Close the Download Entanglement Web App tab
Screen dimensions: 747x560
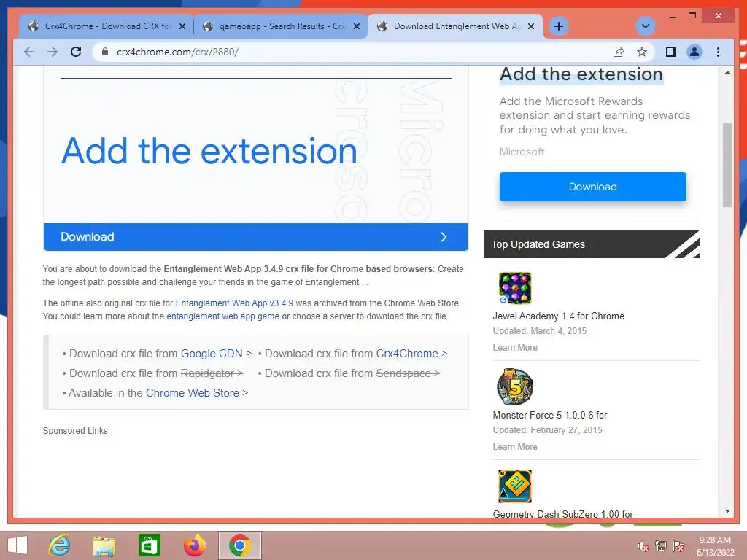point(531,27)
